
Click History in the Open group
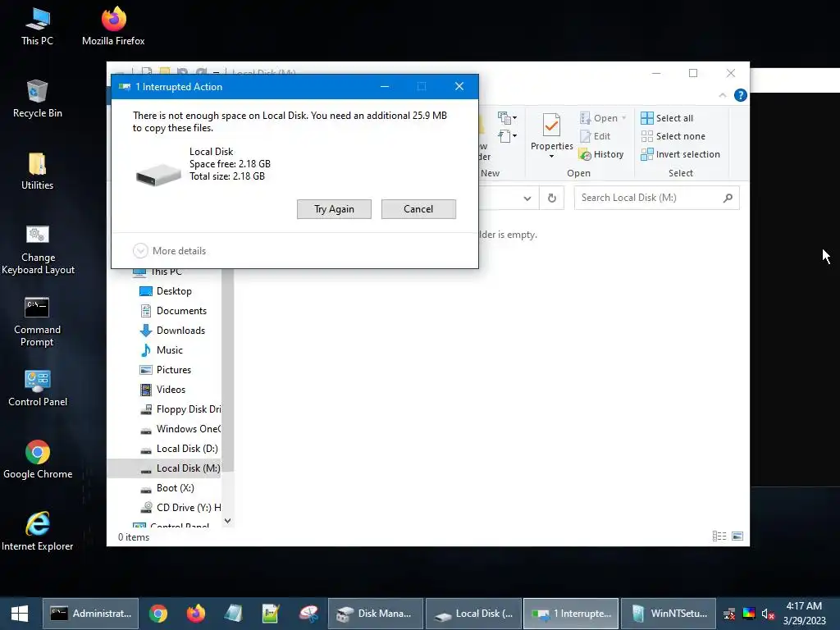click(601, 154)
